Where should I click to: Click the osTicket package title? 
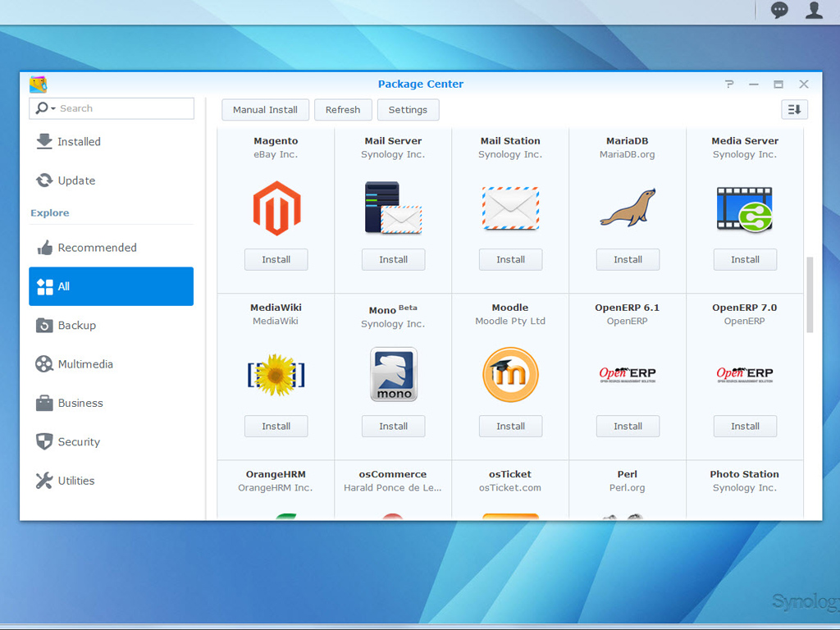510,474
